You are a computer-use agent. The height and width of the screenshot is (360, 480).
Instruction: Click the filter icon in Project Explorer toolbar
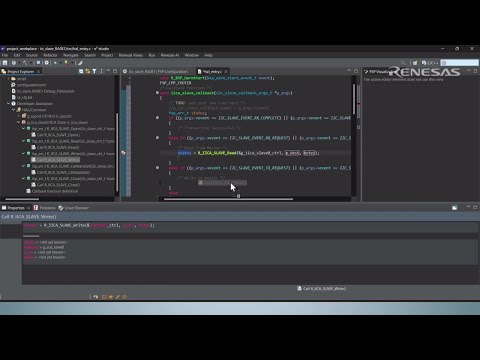click(94, 71)
